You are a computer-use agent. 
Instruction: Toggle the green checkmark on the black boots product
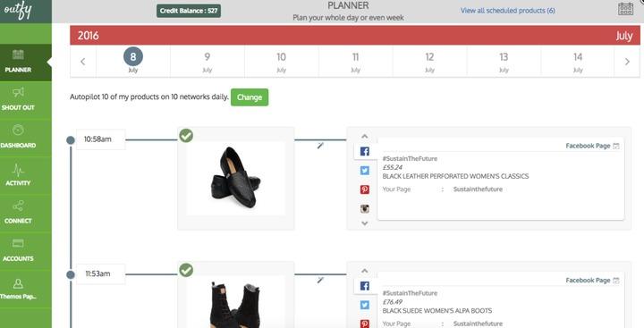(x=186, y=270)
